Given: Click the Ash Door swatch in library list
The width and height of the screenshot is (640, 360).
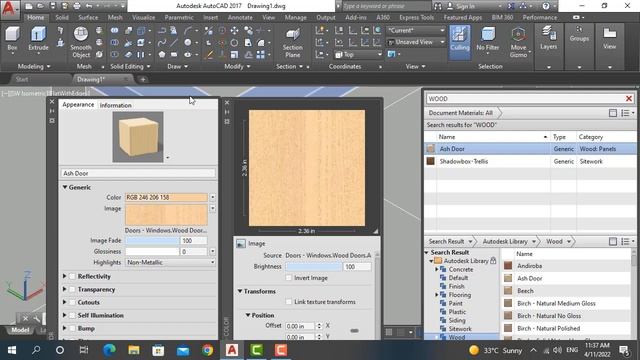Looking at the screenshot, I should point(508,278).
